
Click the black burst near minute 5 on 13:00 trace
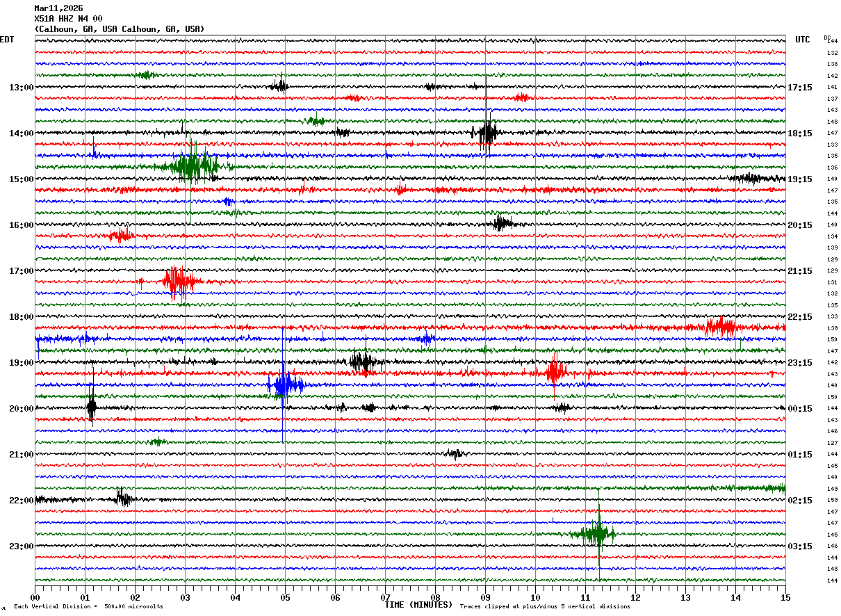[279, 86]
